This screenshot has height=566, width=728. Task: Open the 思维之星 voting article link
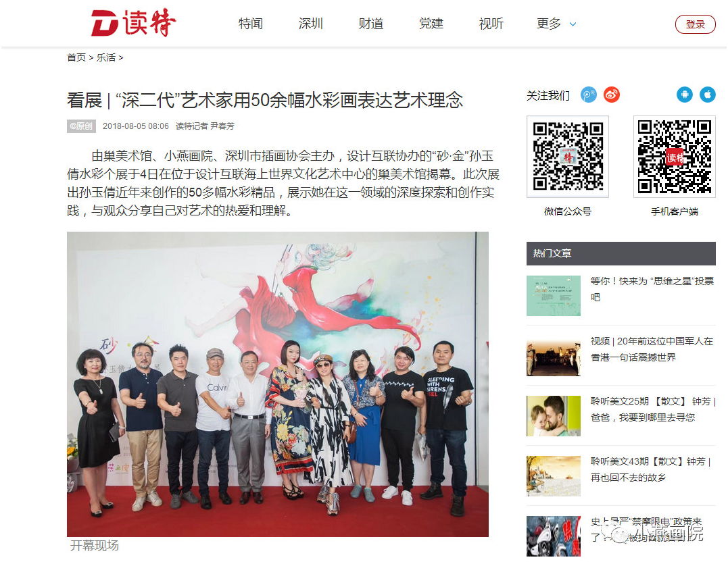(652, 289)
